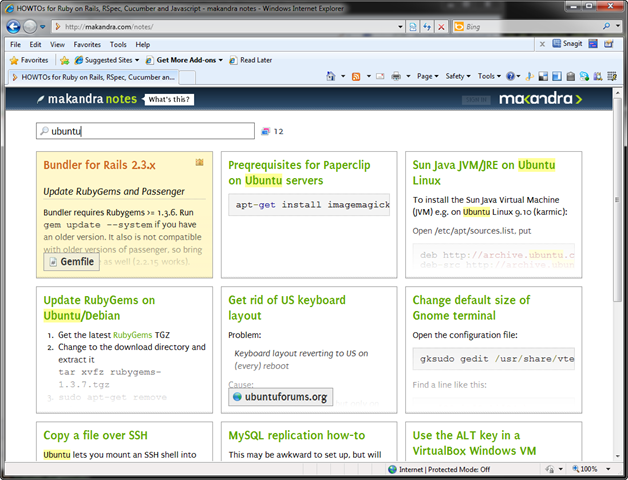Click the Home icon in command bar
Screen dimensions: 628x480
pos(330,76)
